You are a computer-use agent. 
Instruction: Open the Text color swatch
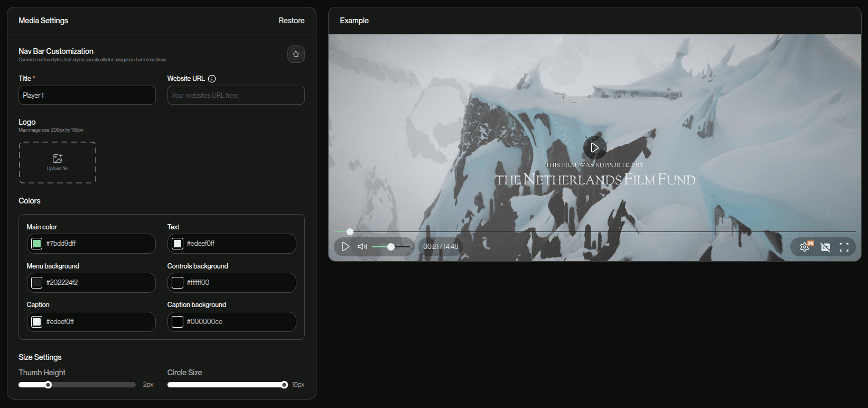[178, 244]
